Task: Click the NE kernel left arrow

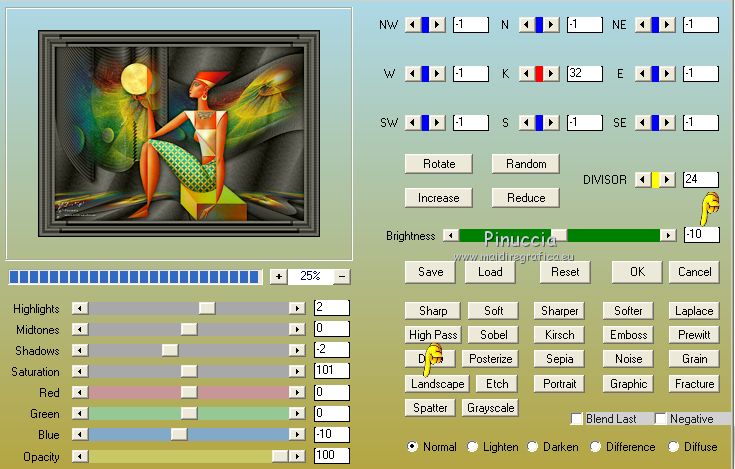Action: click(x=642, y=24)
